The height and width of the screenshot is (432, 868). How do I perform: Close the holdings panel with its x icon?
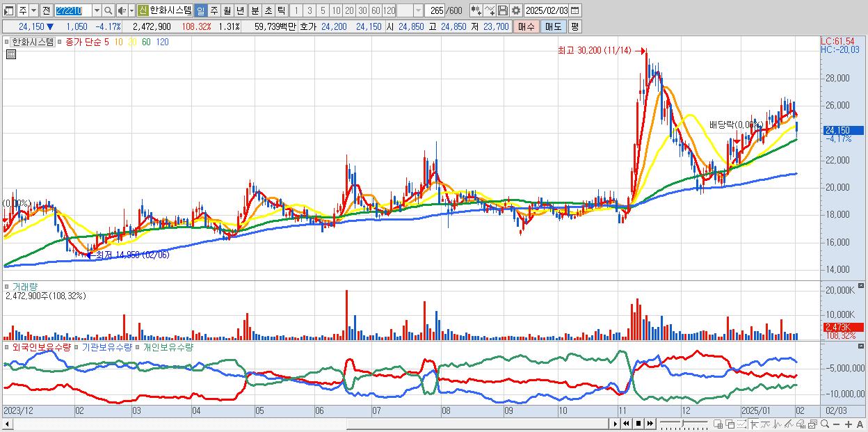click(862, 346)
